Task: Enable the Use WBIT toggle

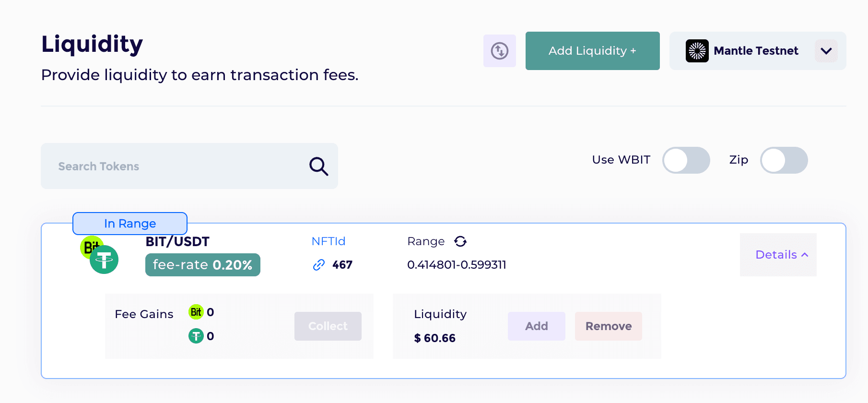Action: tap(686, 160)
